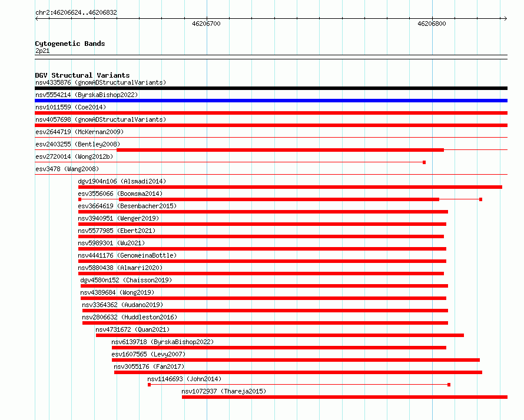524x420 pixels.
Task: Click the right square marker of nsv1146693
Action: click(449, 385)
